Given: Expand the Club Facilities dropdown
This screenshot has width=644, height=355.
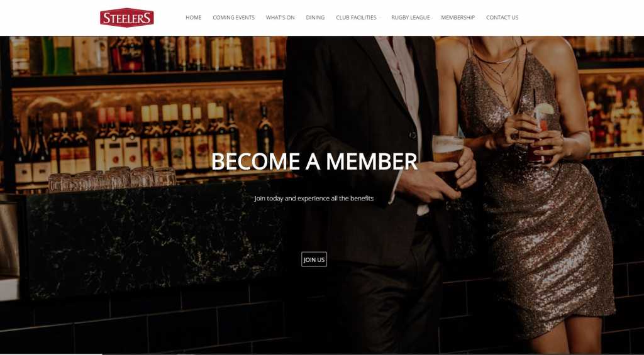Looking at the screenshot, I should tap(356, 18).
